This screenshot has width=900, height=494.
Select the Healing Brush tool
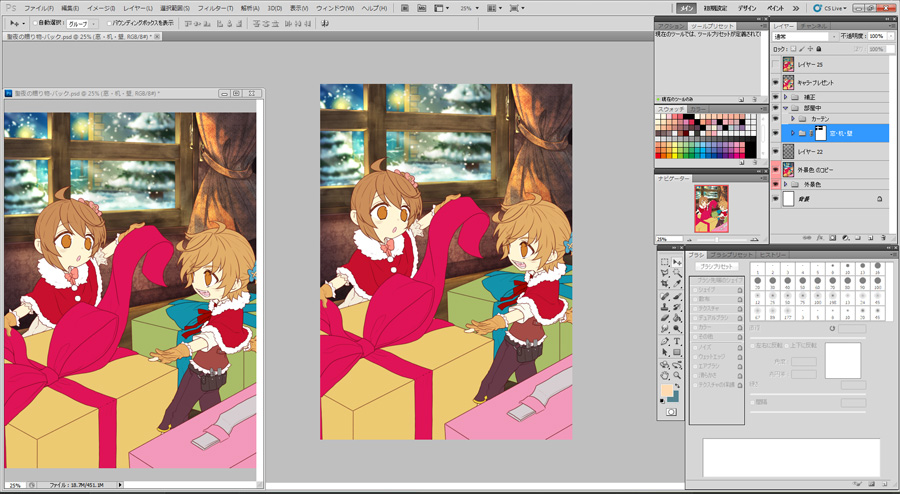coord(664,295)
